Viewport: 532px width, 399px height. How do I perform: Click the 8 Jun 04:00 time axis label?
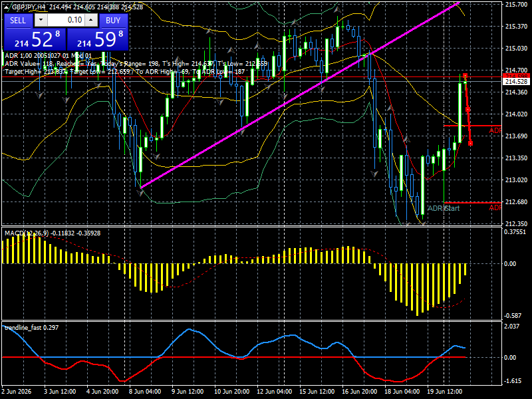[x=145, y=391]
